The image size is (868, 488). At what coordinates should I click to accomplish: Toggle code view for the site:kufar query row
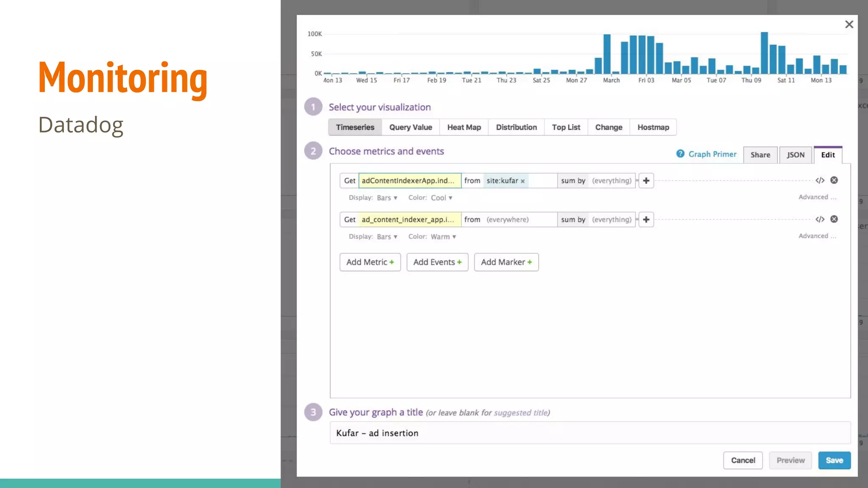point(820,180)
